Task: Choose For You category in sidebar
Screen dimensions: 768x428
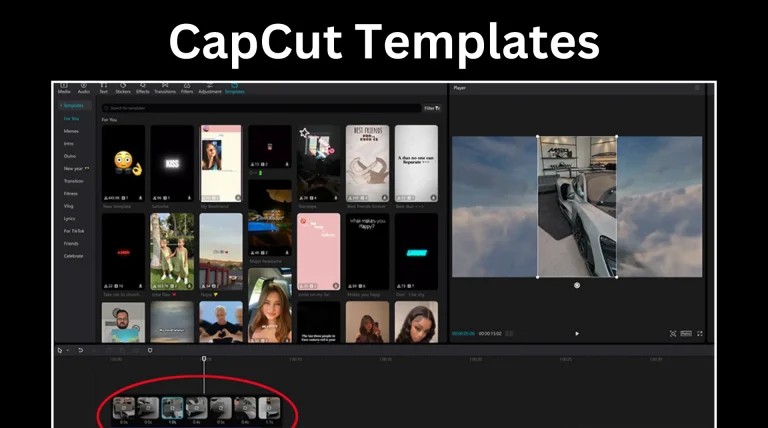Action: point(71,119)
